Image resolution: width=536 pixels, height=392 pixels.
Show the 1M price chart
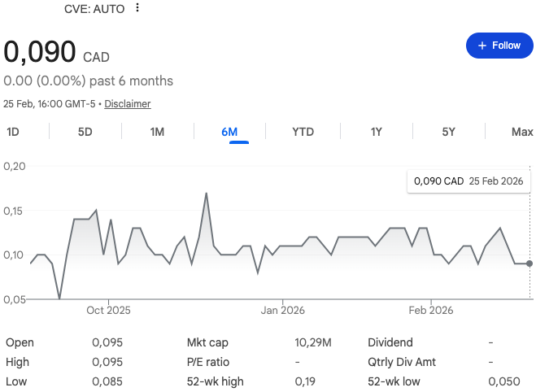pos(157,132)
